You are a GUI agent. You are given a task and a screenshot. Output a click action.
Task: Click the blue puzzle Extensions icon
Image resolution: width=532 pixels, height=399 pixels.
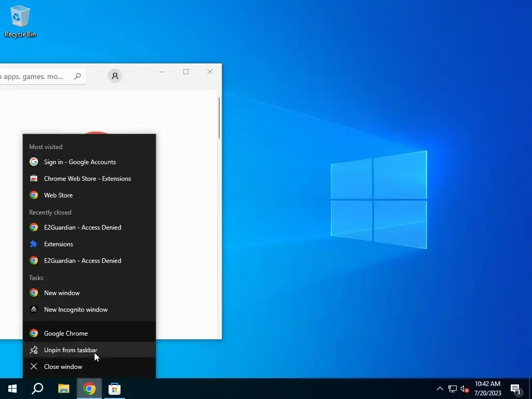[x=34, y=244]
